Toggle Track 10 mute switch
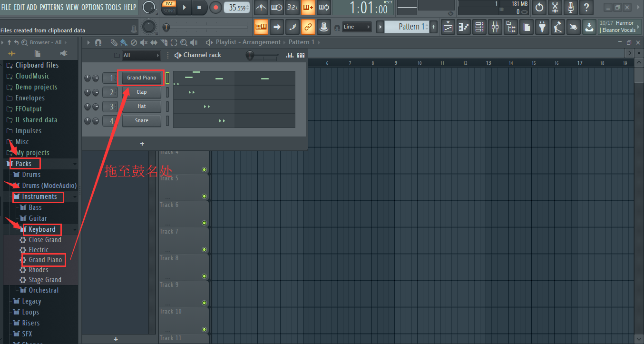This screenshot has width=644, height=344. 205,329
